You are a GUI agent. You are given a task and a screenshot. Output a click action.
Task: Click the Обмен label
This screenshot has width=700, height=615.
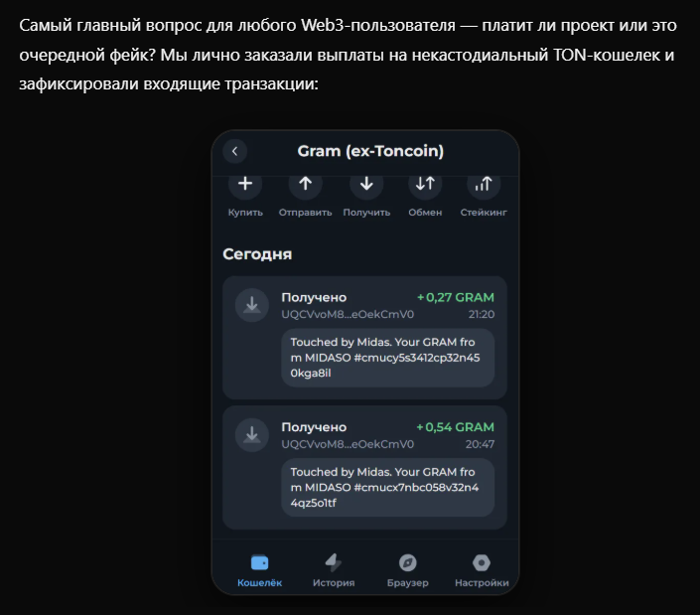pos(425,213)
